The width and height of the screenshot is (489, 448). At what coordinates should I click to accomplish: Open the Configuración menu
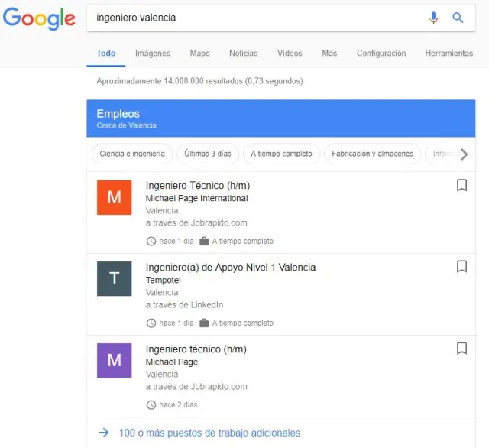(x=381, y=54)
